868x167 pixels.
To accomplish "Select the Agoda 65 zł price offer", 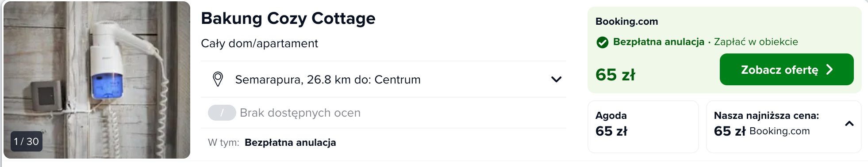I will (643, 126).
